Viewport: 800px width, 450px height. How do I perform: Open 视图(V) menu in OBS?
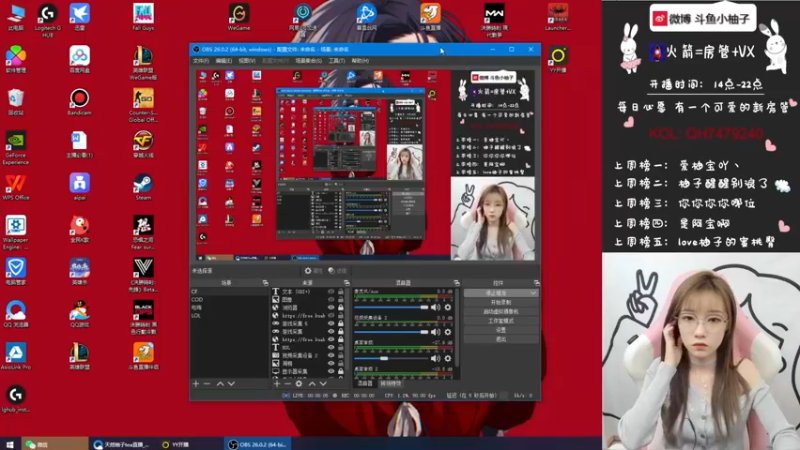coord(246,61)
